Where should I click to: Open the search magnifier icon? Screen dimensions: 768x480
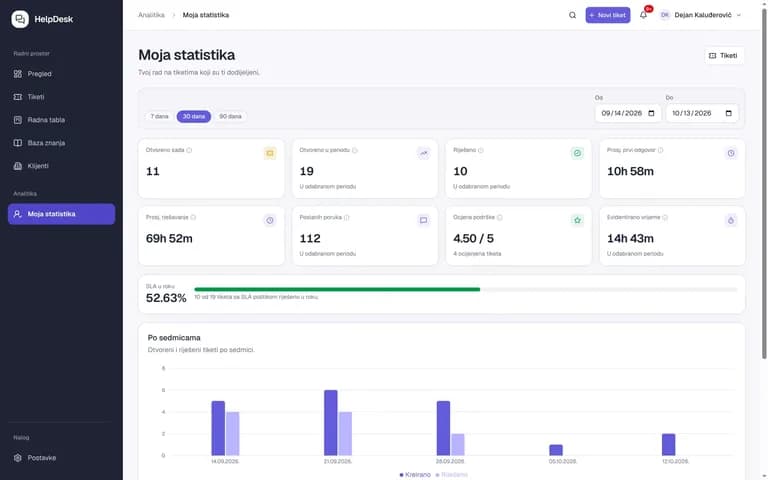[x=572, y=15]
